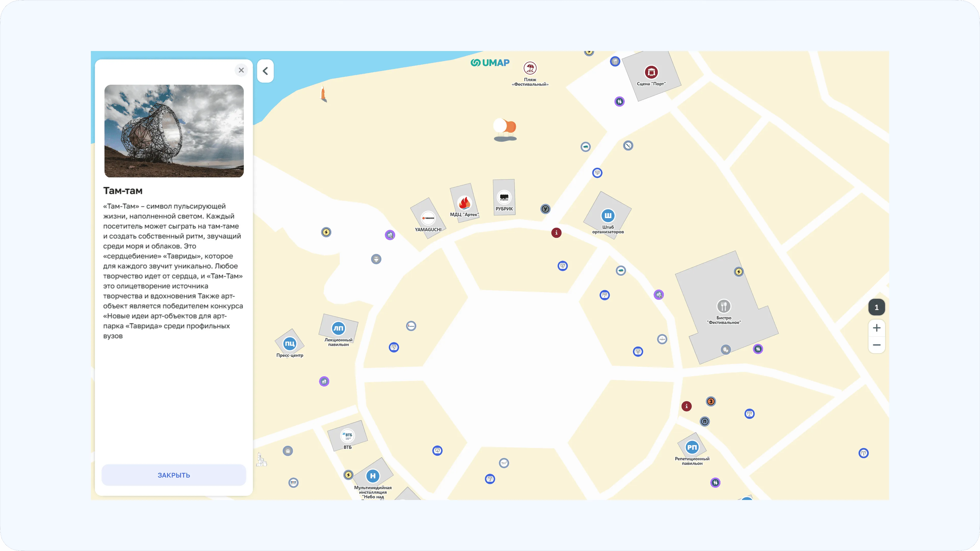The image size is (980, 551).
Task: Click the gray П parking marker
Action: 705,421
